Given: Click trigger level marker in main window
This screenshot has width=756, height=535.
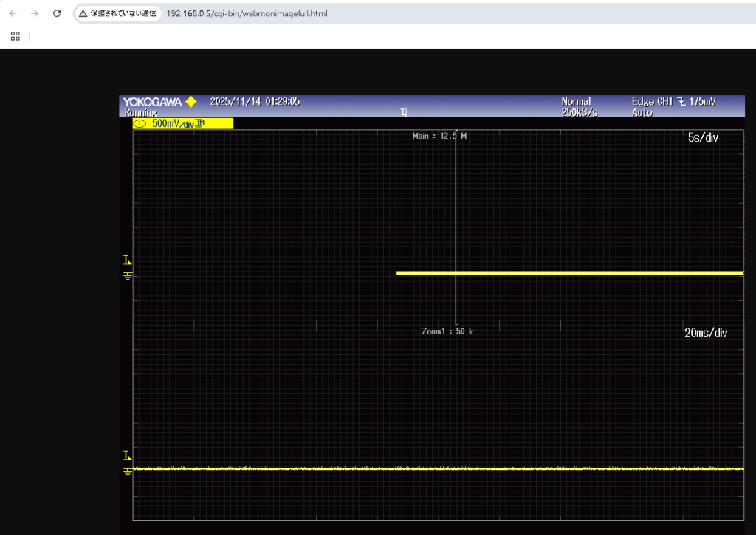Looking at the screenshot, I should coord(127,260).
